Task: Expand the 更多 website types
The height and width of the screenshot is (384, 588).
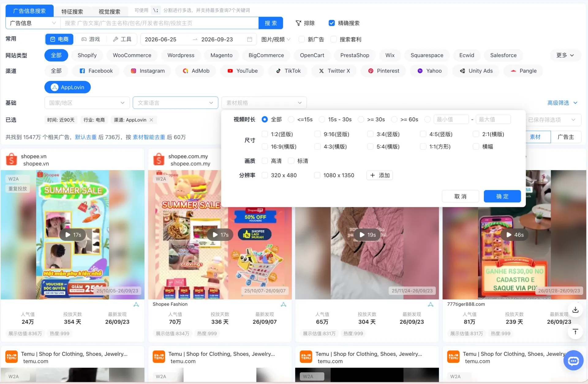Action: pyautogui.click(x=565, y=55)
